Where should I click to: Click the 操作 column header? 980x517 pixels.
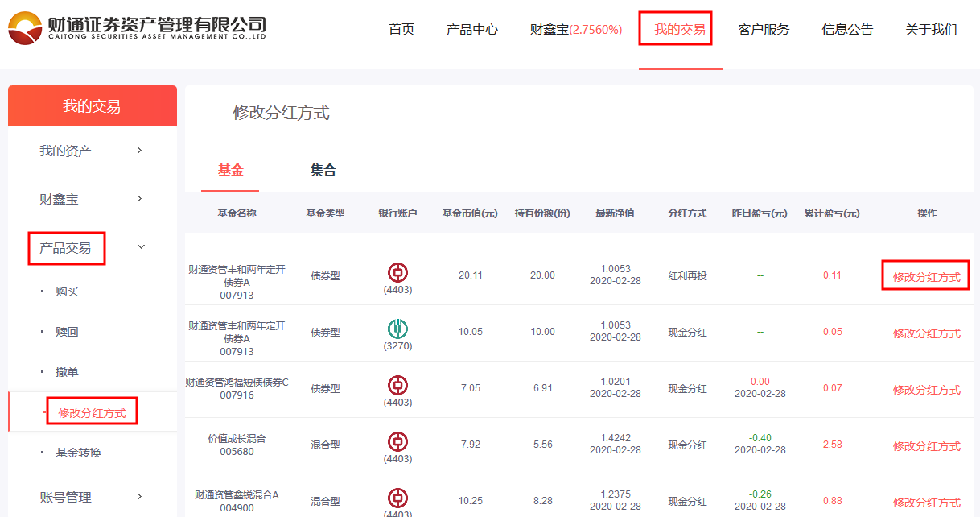[x=927, y=213]
